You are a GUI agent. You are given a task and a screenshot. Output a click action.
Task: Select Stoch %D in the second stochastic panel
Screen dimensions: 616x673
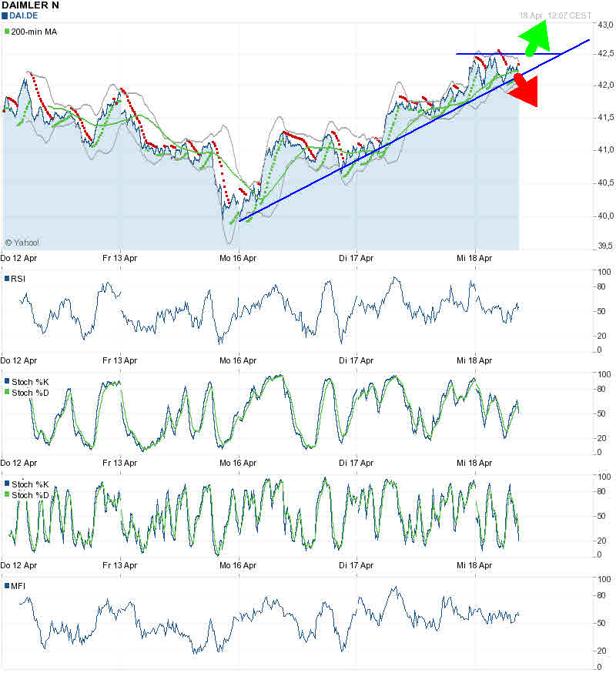point(30,495)
